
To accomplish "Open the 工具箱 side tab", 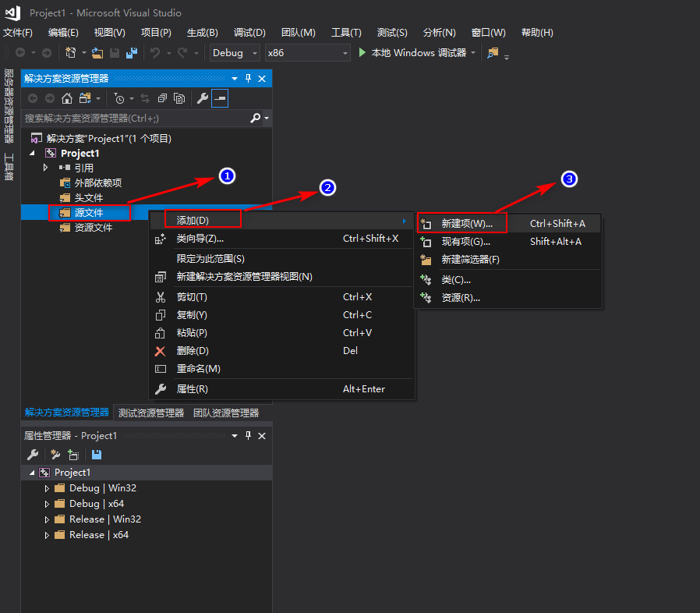I will coord(9,167).
